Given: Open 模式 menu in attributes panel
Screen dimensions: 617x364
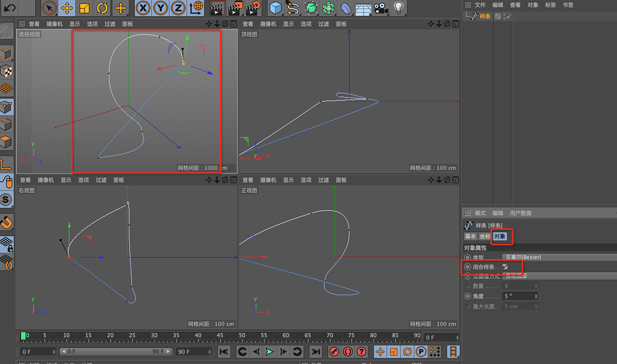Looking at the screenshot, I should [480, 213].
